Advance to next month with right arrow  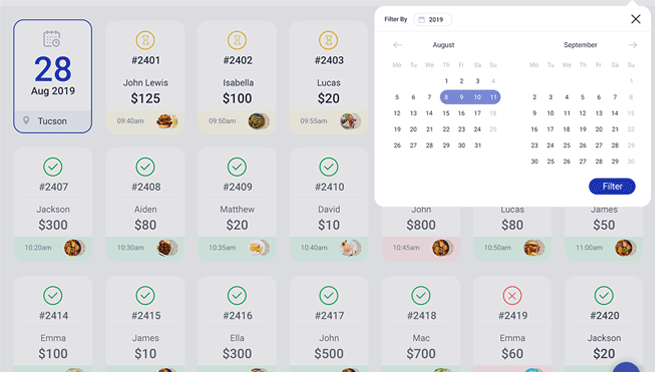click(x=632, y=45)
